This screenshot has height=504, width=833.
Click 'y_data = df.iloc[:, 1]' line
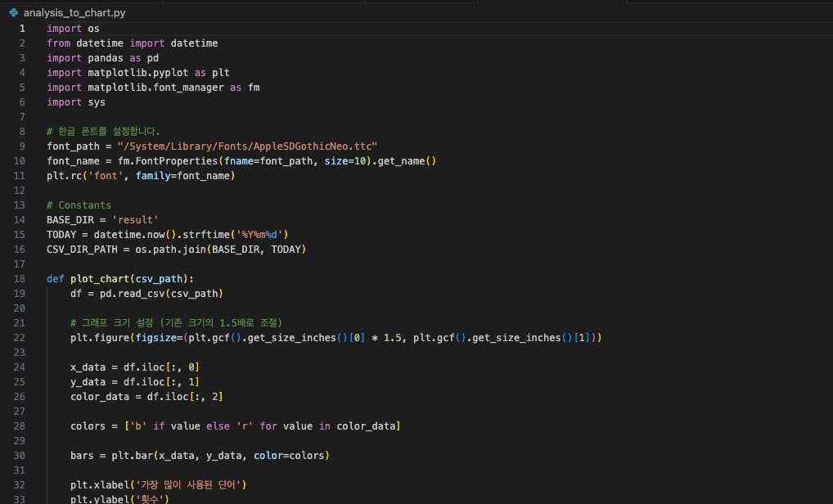(135, 382)
